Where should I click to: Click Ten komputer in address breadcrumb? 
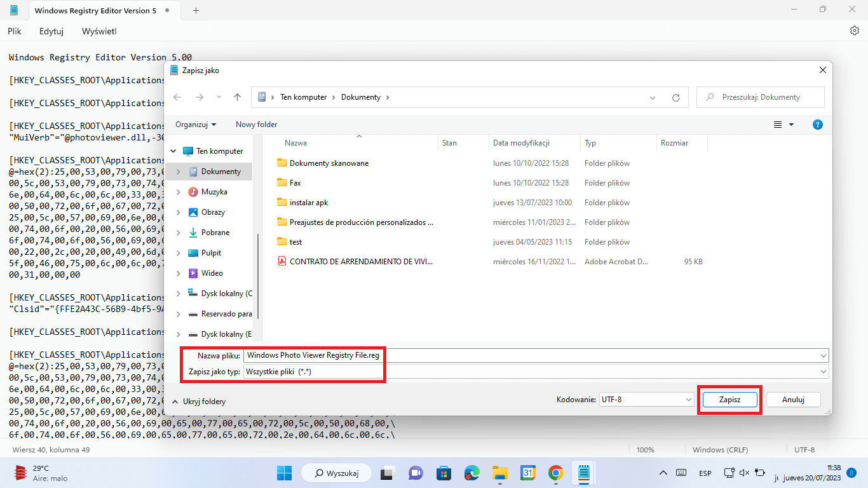[x=303, y=97]
